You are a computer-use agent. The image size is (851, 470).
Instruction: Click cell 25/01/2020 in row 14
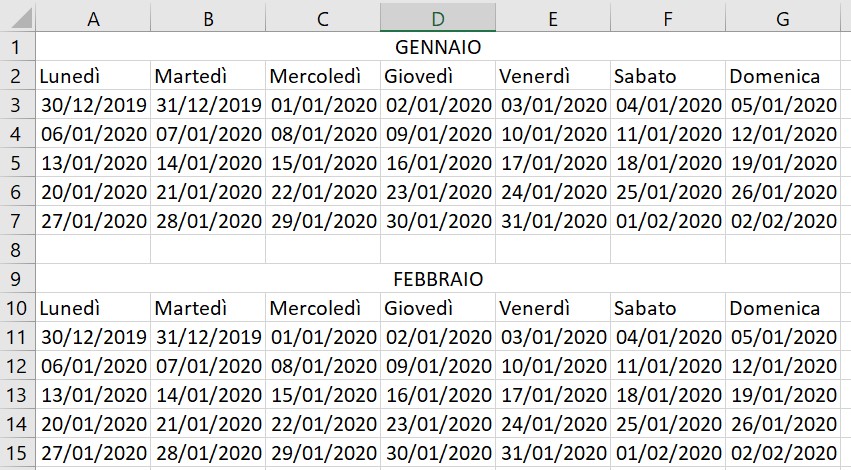tap(667, 423)
